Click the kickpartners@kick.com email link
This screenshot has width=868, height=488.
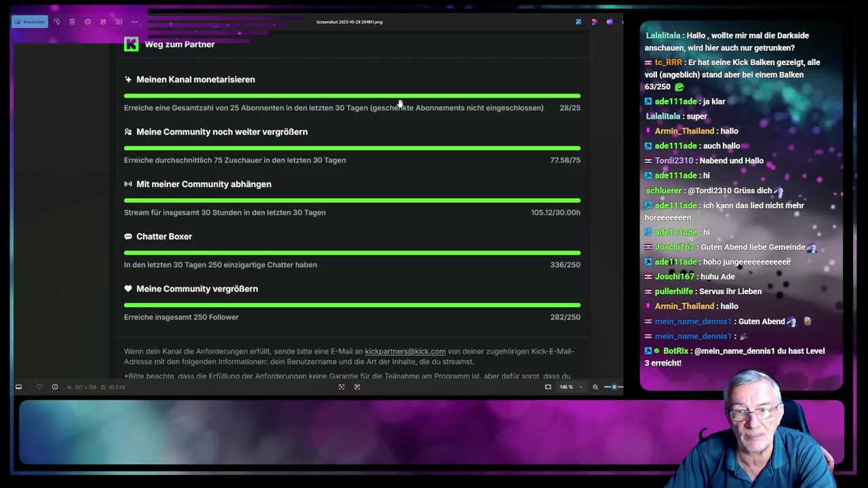click(405, 351)
